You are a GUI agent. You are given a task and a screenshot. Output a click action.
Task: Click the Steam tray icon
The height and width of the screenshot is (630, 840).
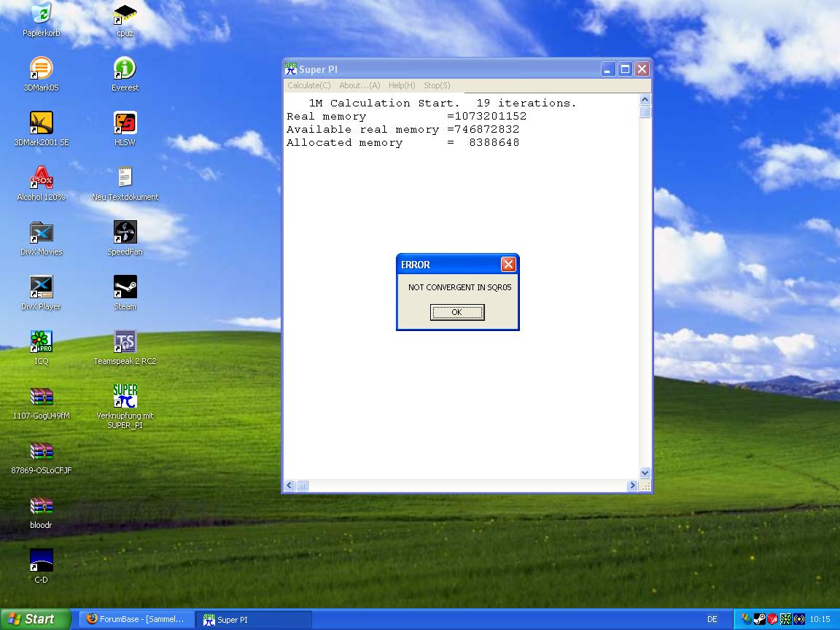click(x=759, y=619)
